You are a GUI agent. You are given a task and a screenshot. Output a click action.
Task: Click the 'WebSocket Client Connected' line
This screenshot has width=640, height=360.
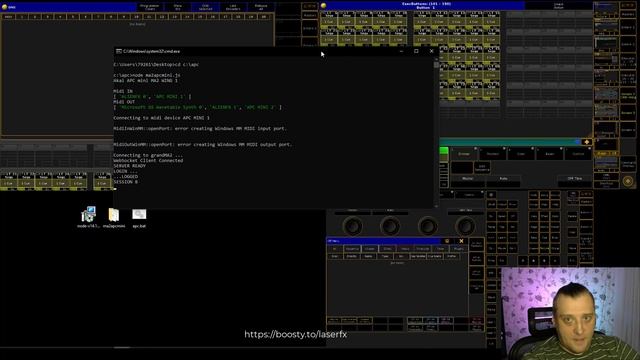coord(148,161)
